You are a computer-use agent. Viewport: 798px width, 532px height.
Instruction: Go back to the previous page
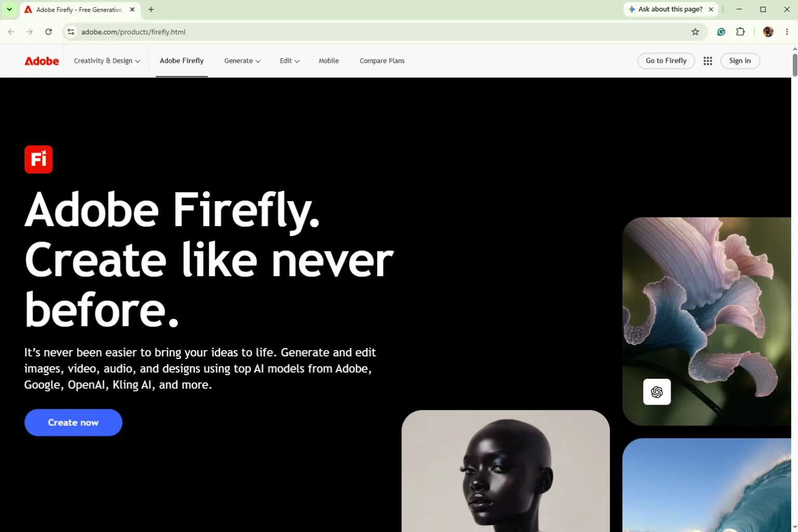[x=11, y=32]
